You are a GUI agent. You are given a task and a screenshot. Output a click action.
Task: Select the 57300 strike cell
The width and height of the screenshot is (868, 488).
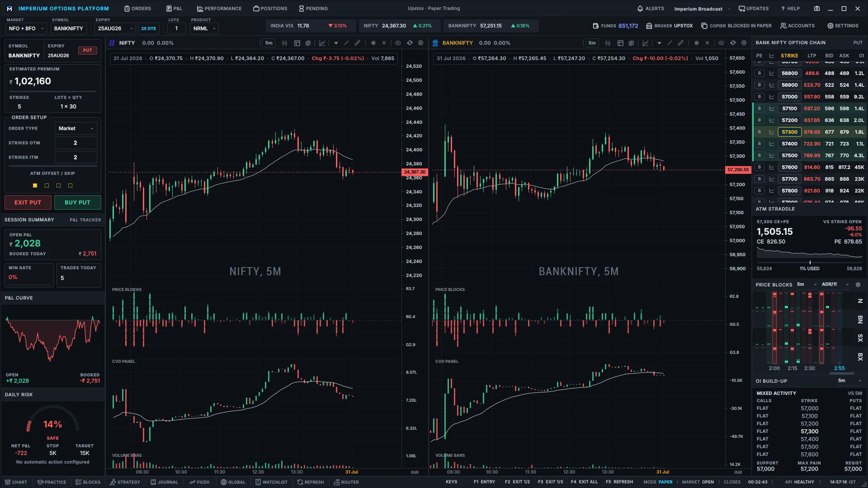(x=790, y=132)
